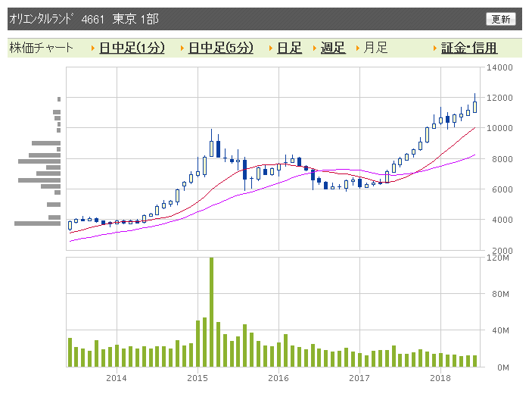Click orange arrow beside 週足
Screen dimensions: 532x397
[315, 48]
